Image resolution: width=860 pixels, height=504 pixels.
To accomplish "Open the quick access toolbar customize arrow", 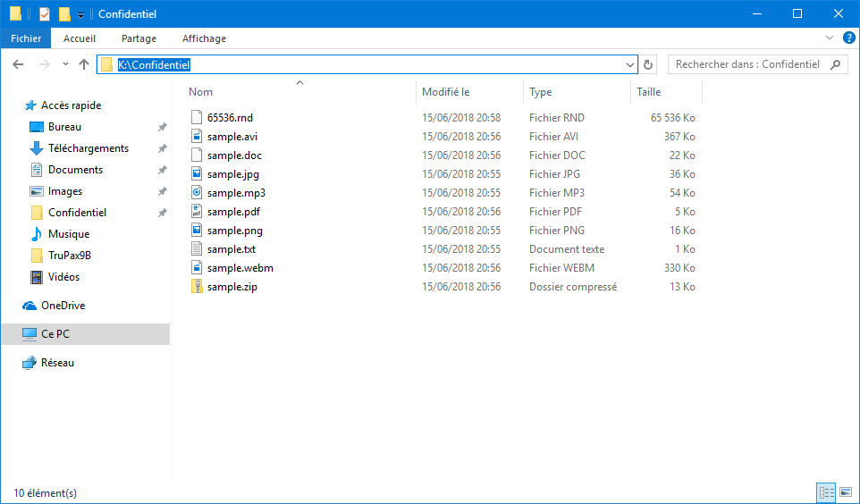I will [x=80, y=15].
